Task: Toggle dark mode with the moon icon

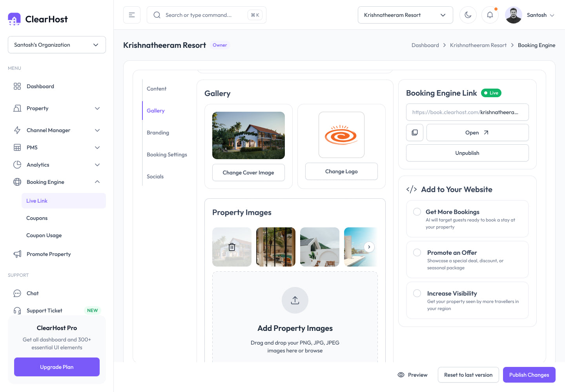Action: [x=468, y=15]
